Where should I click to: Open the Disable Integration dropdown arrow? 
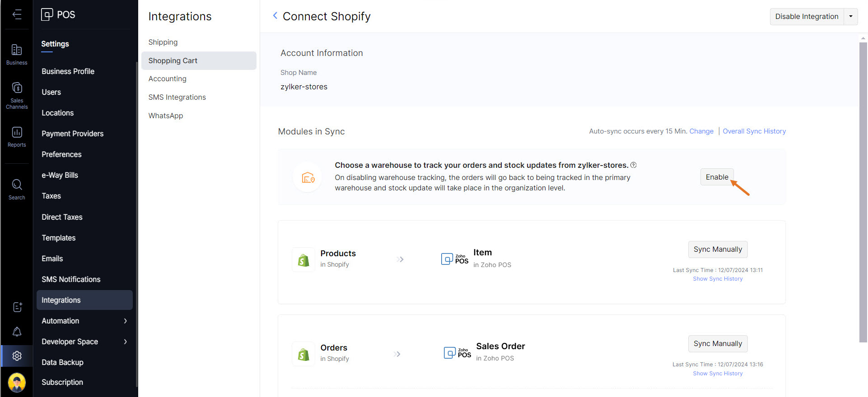pyautogui.click(x=851, y=16)
